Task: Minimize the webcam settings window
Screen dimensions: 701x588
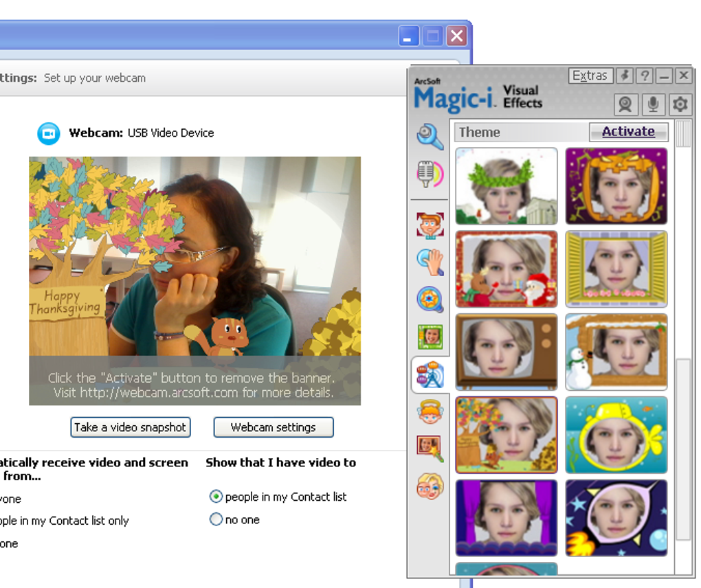Action: point(408,36)
